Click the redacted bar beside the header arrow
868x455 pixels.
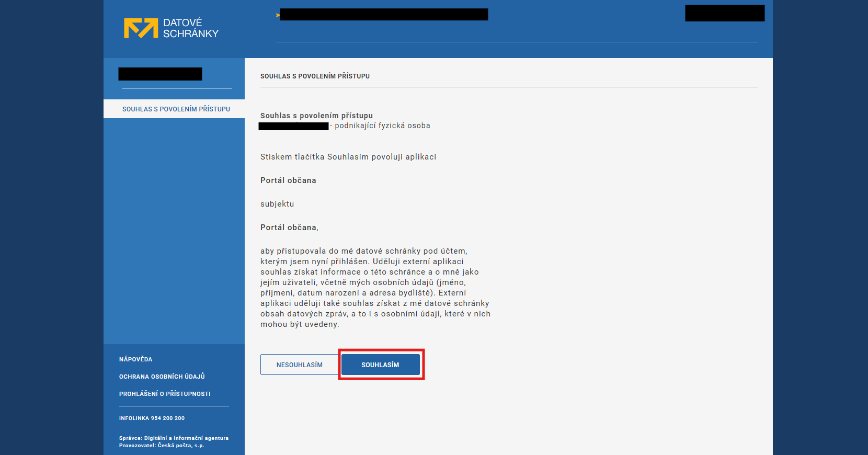384,15
